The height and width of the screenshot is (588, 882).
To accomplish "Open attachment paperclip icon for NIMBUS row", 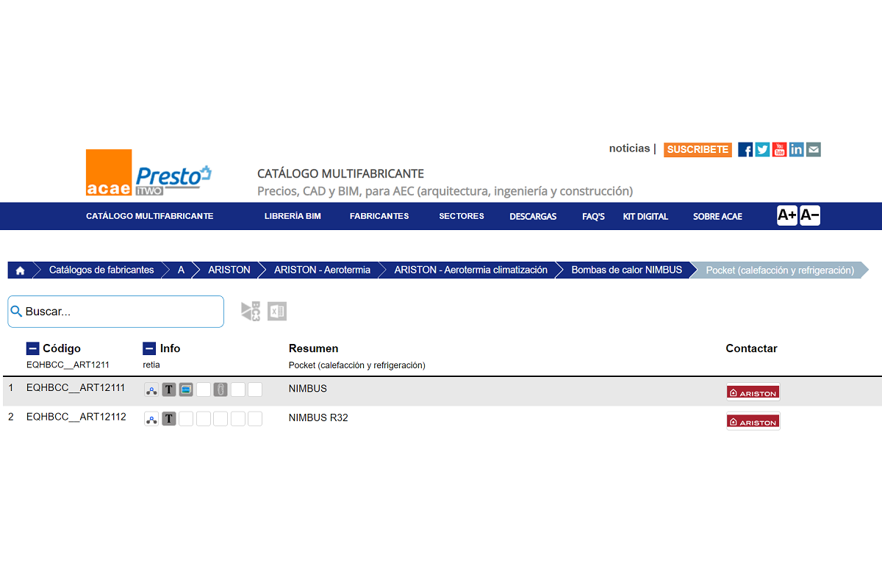I will 220,390.
